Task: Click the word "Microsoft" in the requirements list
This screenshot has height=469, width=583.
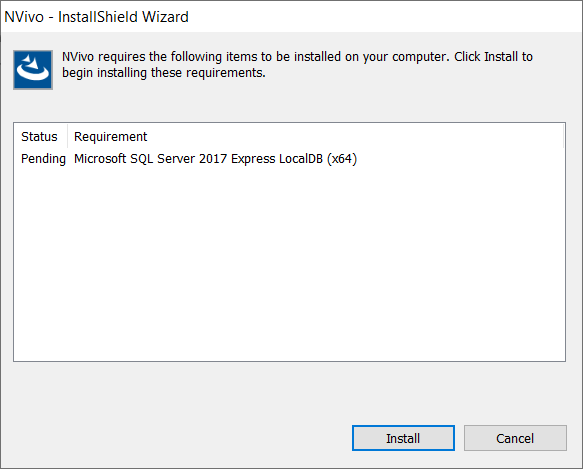Action: tap(100, 159)
